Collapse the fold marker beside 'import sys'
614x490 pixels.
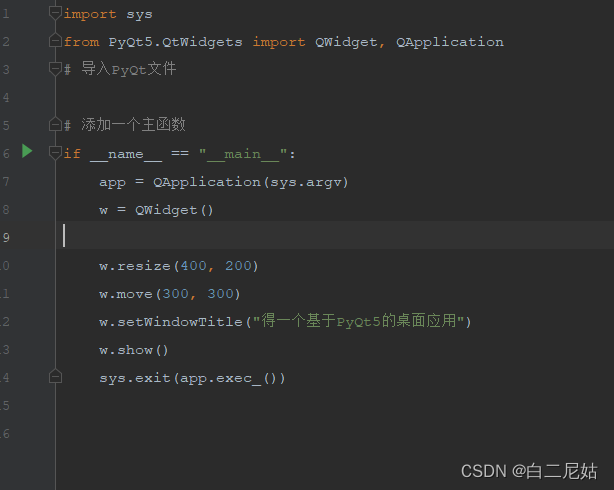[x=55, y=14]
